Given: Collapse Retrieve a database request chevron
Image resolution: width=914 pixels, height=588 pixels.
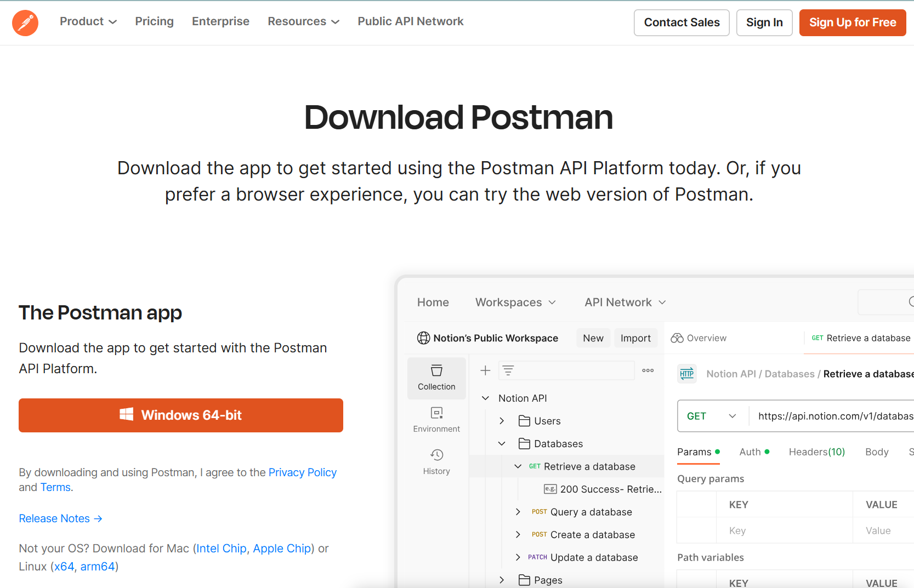Looking at the screenshot, I should pos(518,466).
